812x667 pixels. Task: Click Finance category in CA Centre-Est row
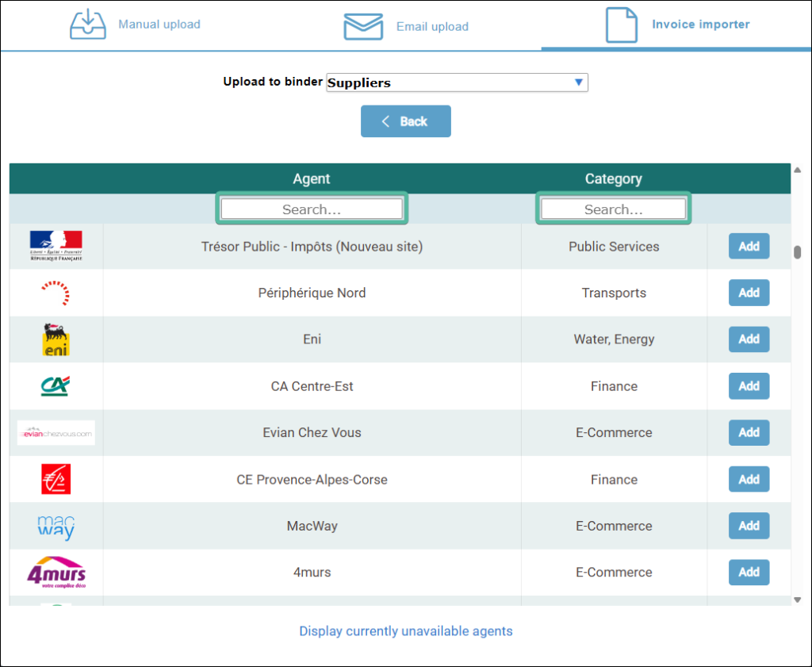614,386
